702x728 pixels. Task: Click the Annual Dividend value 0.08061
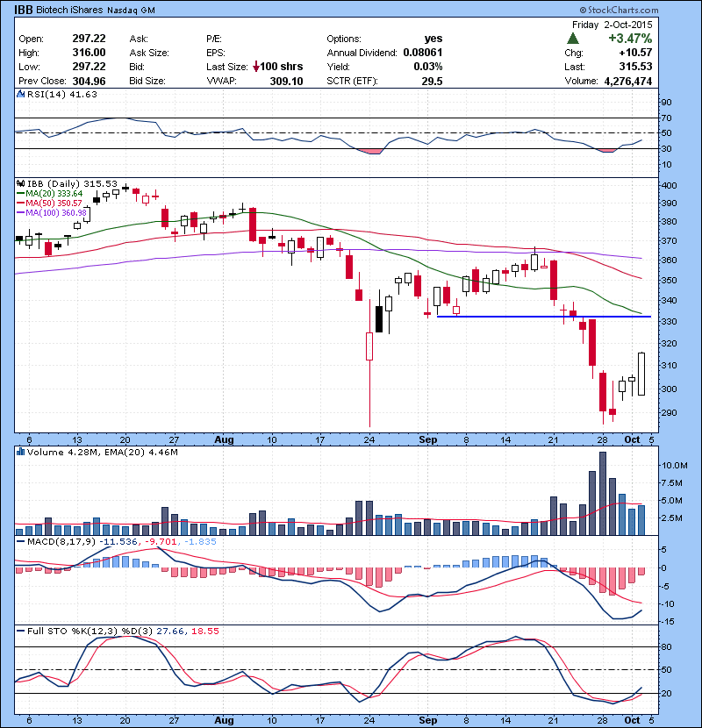tap(423, 53)
